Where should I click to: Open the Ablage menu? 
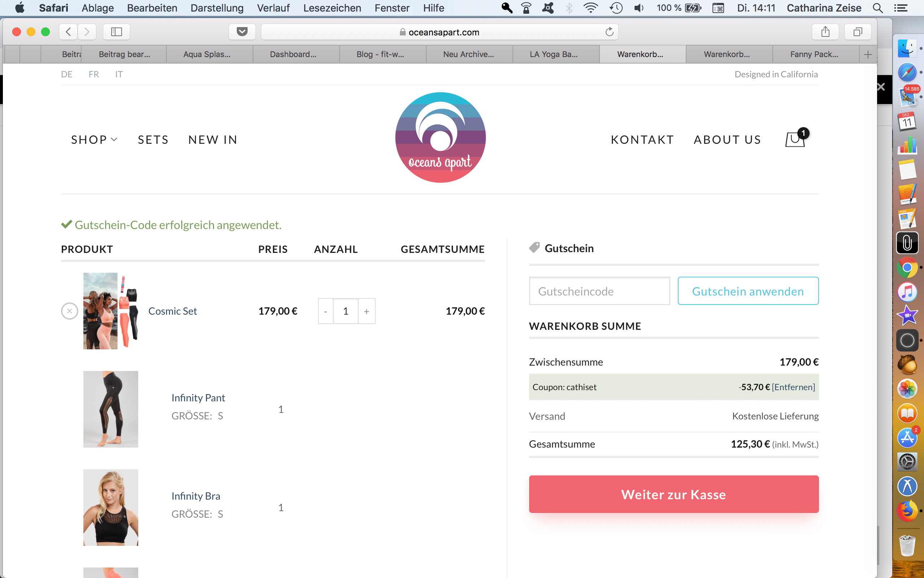click(x=98, y=8)
